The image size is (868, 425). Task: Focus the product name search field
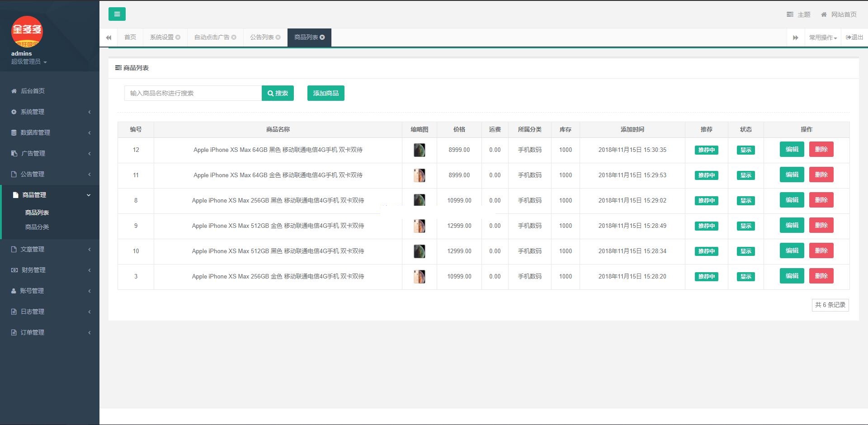pyautogui.click(x=193, y=93)
